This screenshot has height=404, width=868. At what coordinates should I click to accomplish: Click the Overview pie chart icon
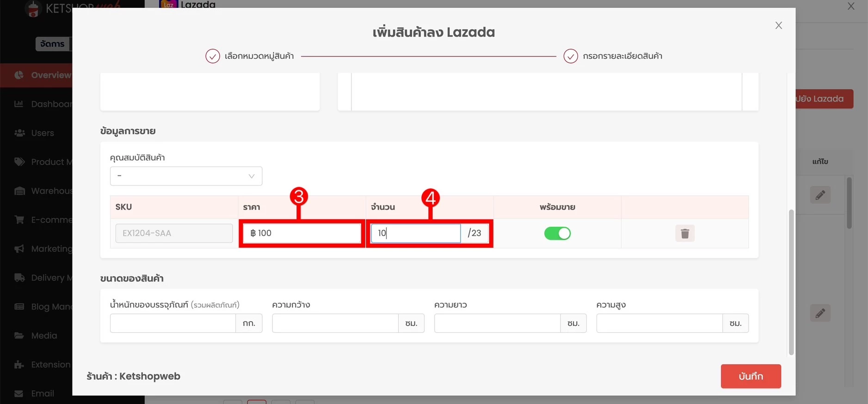coord(19,75)
